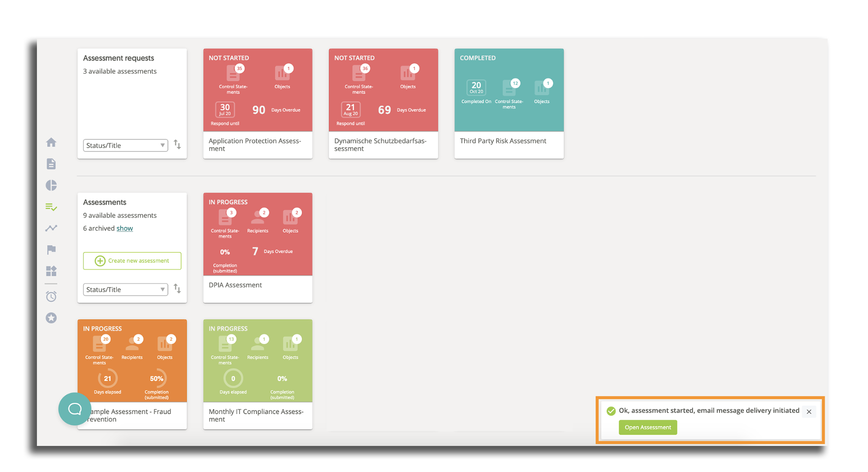Viewport: 868px width, 472px height.
Task: Show the archived assessments link
Action: [x=125, y=228]
